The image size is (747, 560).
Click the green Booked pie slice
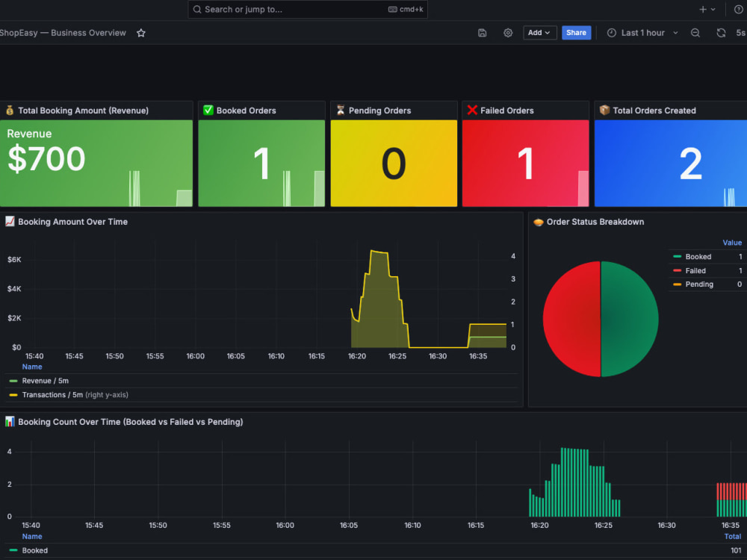click(630, 319)
